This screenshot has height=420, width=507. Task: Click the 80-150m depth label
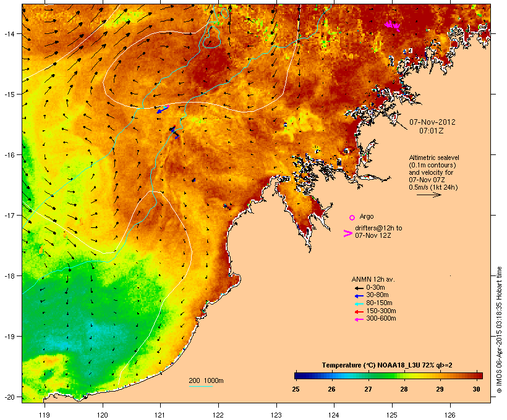(379, 303)
